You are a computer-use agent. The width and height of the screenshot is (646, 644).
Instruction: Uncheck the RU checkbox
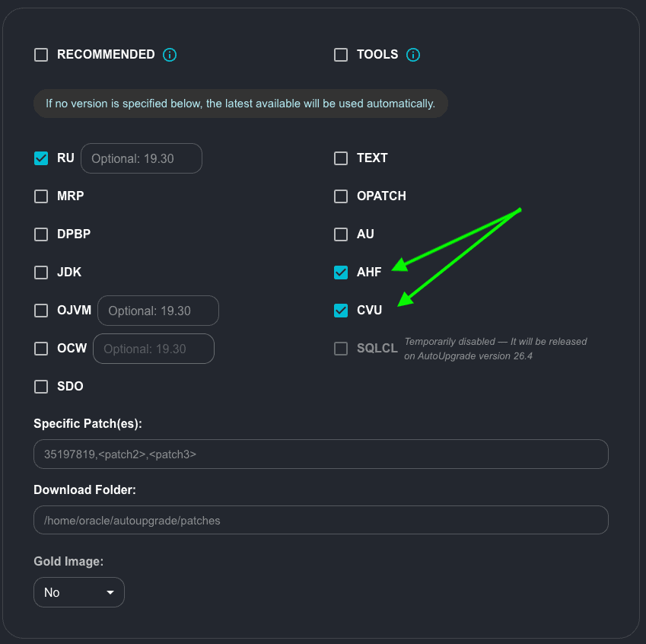[41, 158]
